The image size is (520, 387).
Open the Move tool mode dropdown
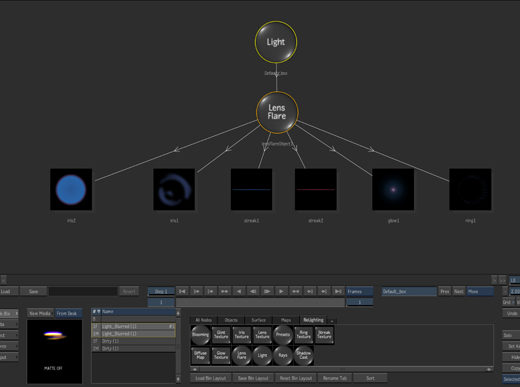coord(480,292)
